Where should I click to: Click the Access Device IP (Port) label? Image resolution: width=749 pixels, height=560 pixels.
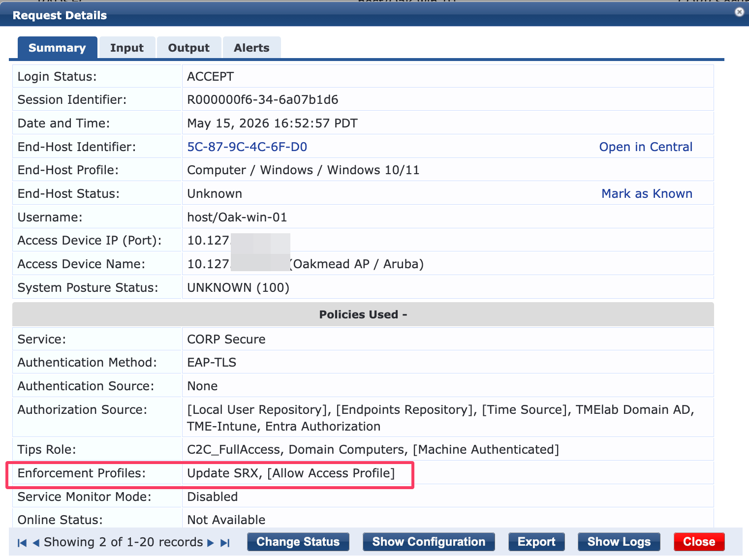click(90, 240)
